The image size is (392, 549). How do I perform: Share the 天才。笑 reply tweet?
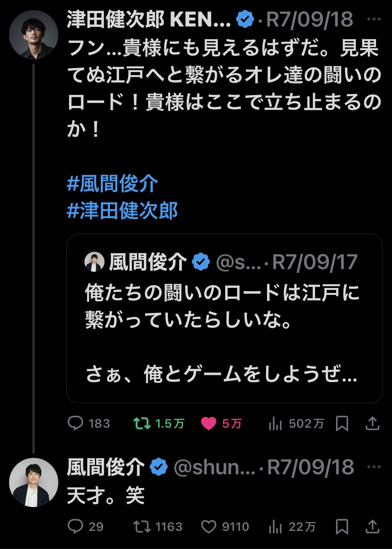point(372,527)
